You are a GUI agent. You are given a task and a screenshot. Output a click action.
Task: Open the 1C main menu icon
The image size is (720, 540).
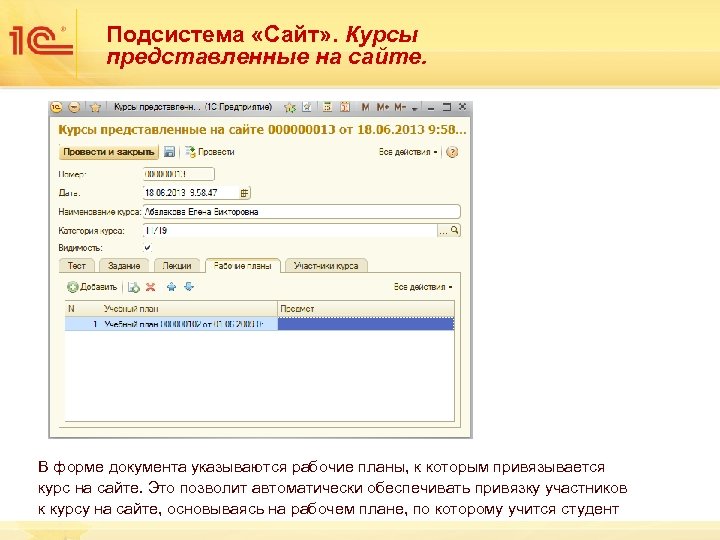56,107
